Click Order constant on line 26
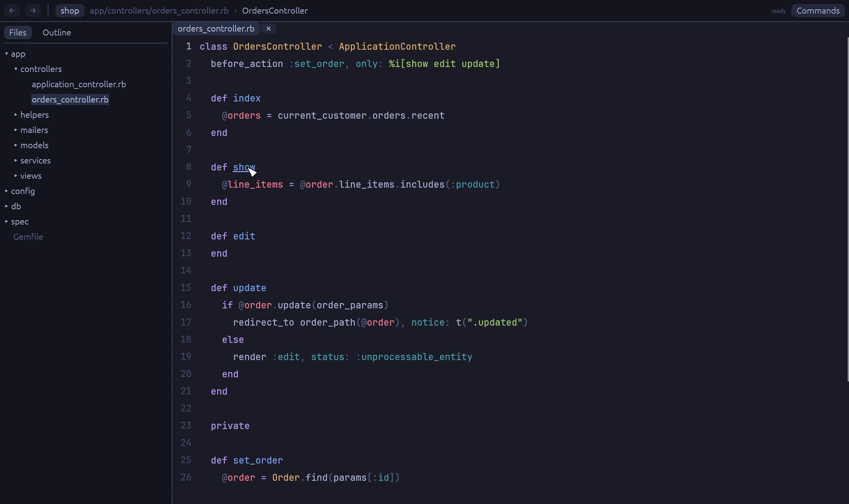This screenshot has width=849, height=504. click(286, 478)
